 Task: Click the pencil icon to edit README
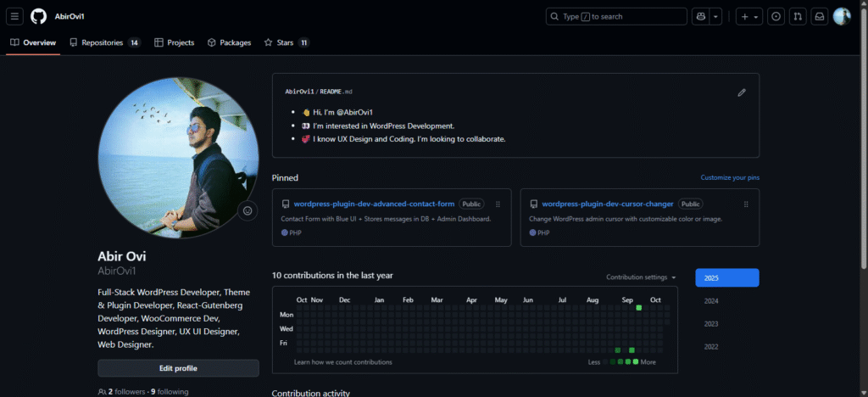click(x=742, y=92)
